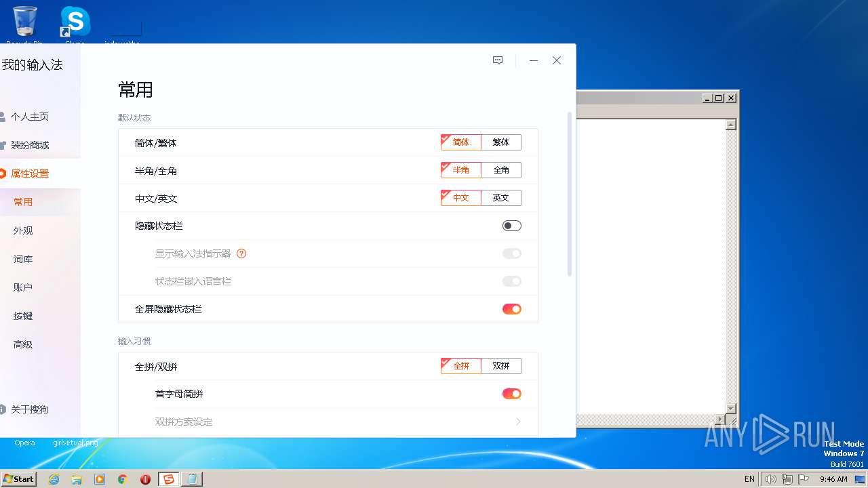The image size is (868, 488).
Task: Select the 全拼 input option
Action: coord(460,366)
